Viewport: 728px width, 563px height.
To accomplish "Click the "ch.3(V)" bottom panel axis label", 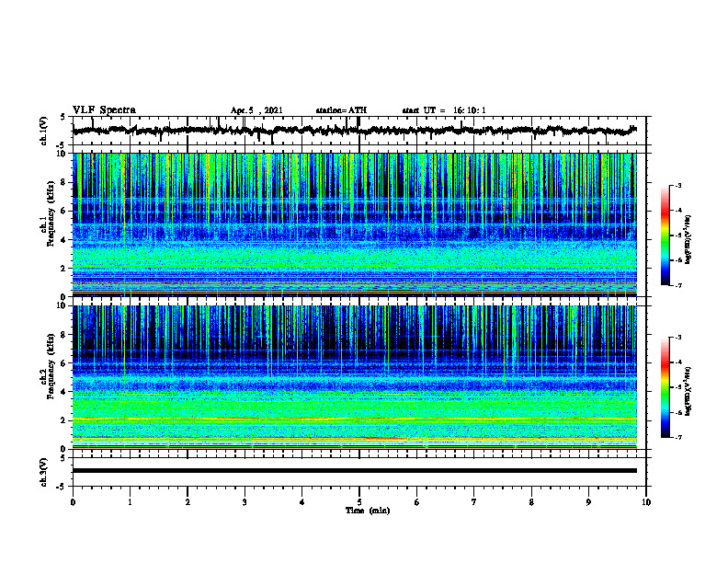I will [44, 472].
